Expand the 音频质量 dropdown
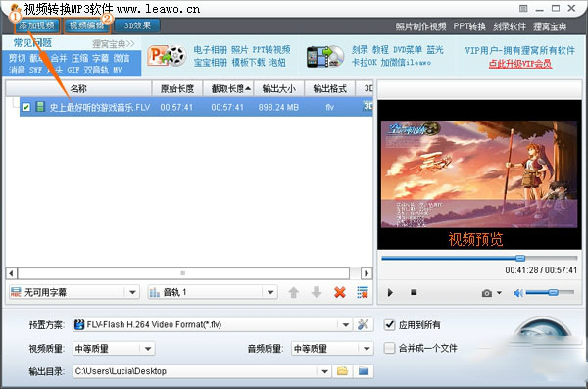 367,349
